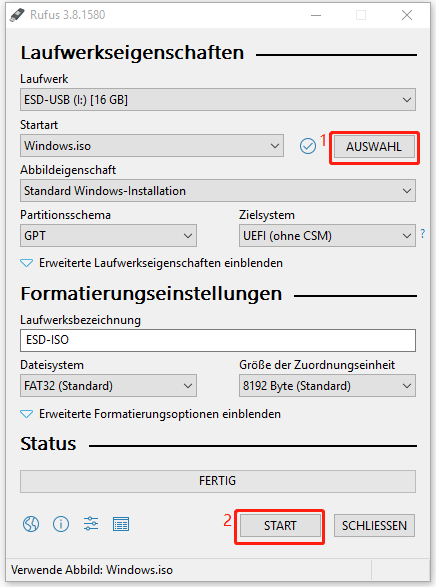
Task: Show the log table icon
Action: pos(121,524)
